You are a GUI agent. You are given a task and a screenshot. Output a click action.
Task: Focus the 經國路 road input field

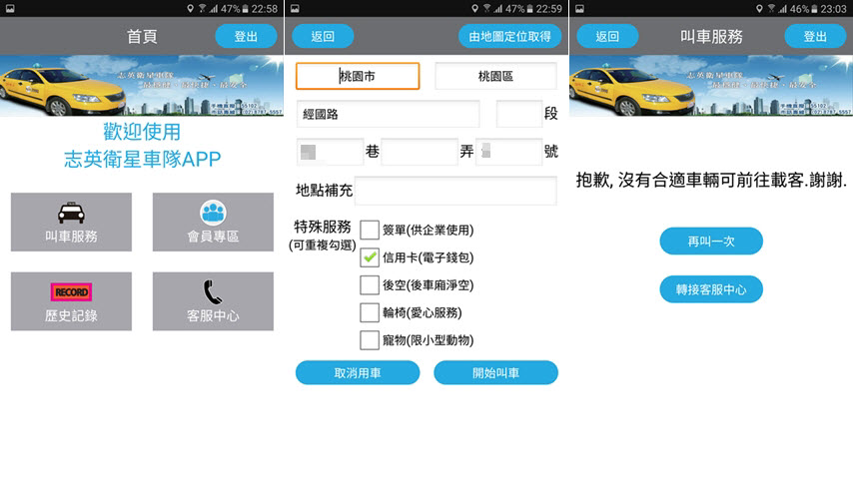coord(388,114)
